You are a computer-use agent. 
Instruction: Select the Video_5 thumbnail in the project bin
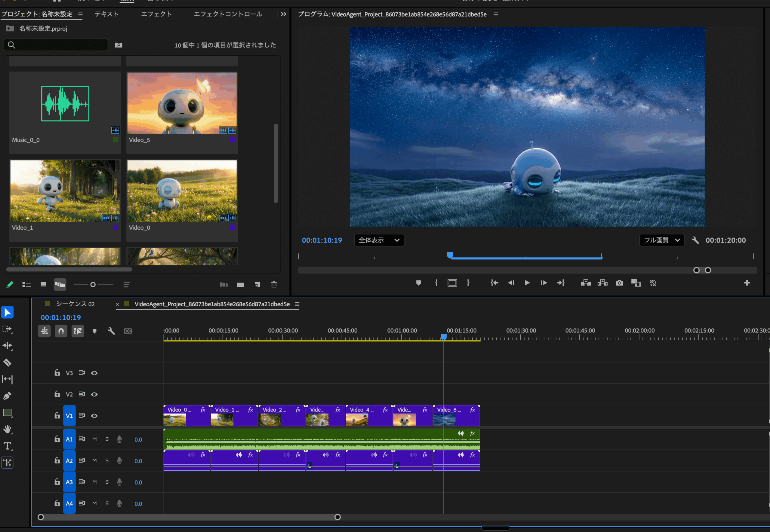(182, 103)
